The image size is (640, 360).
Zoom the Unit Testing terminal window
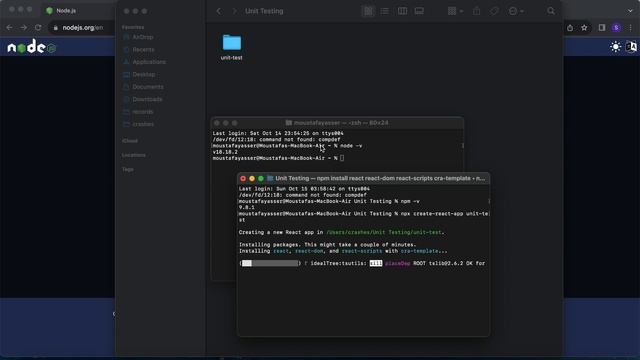[x=261, y=178]
